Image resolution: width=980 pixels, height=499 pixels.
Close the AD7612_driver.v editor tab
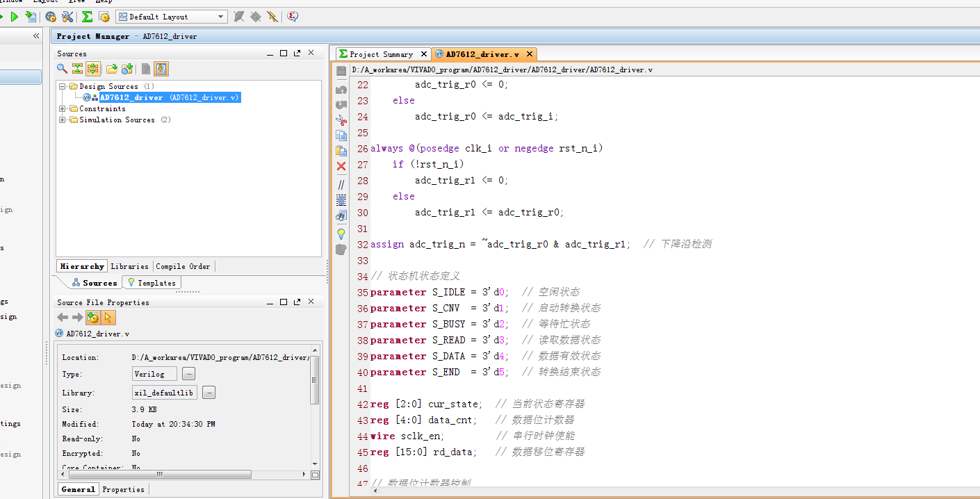(530, 54)
